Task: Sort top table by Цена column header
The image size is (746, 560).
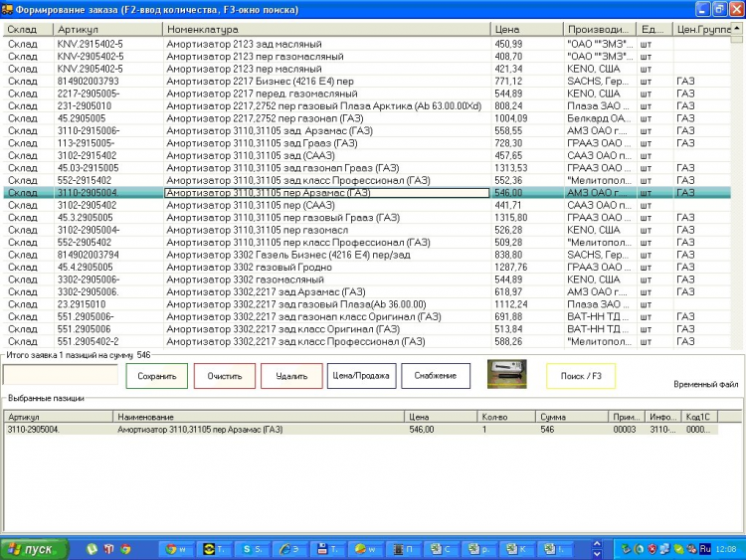Action: 526,30
